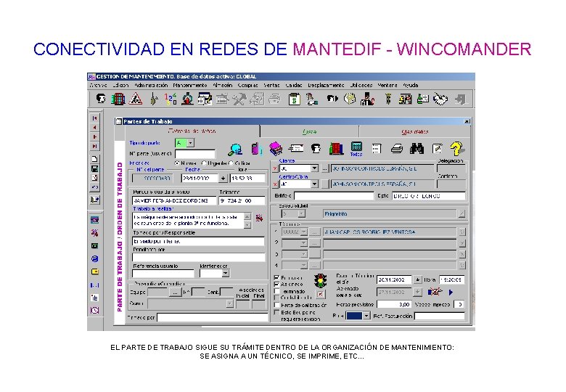Click the Horas previstas field
Viewport: 566px width, 392px height.
tap(394, 304)
